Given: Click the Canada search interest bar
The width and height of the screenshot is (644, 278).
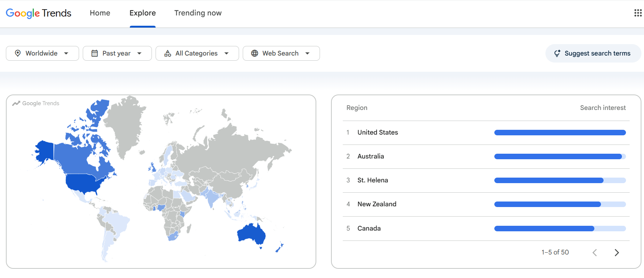Looking at the screenshot, I should point(560,228).
